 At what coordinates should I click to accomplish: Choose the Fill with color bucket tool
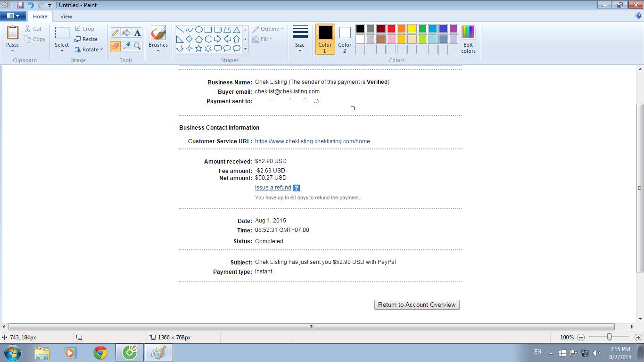[126, 33]
